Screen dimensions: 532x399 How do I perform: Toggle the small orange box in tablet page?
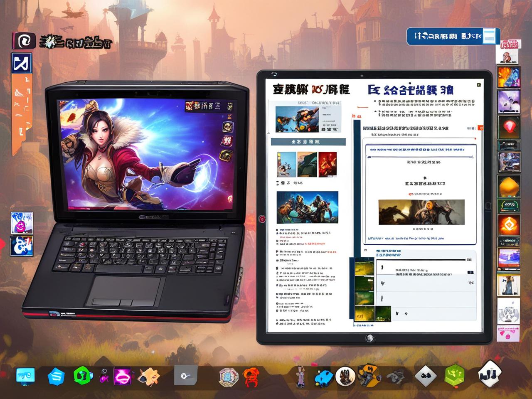pos(480,128)
